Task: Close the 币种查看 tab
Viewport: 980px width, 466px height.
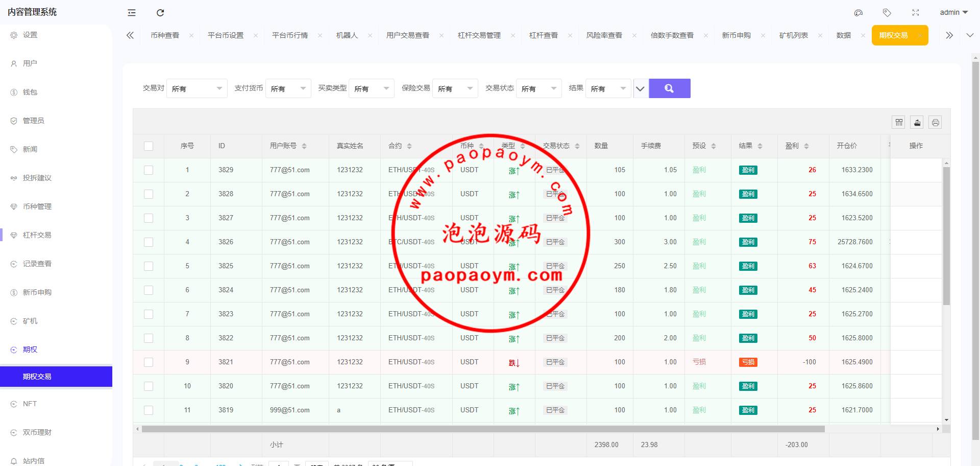Action: pyautogui.click(x=191, y=35)
